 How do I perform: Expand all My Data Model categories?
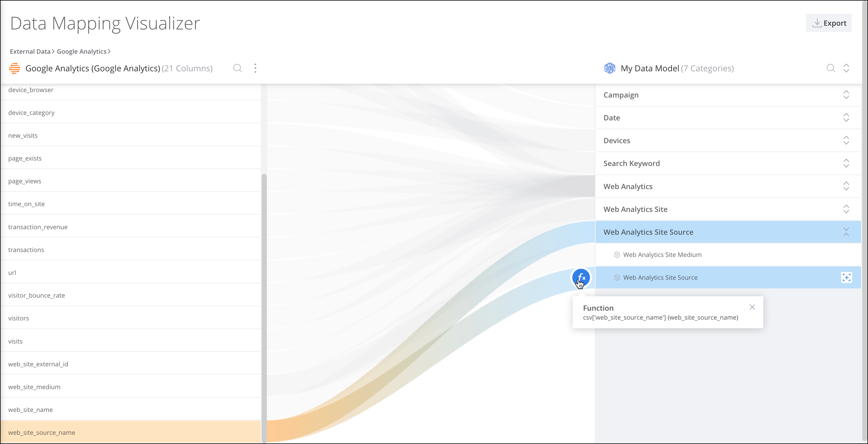[x=846, y=68]
